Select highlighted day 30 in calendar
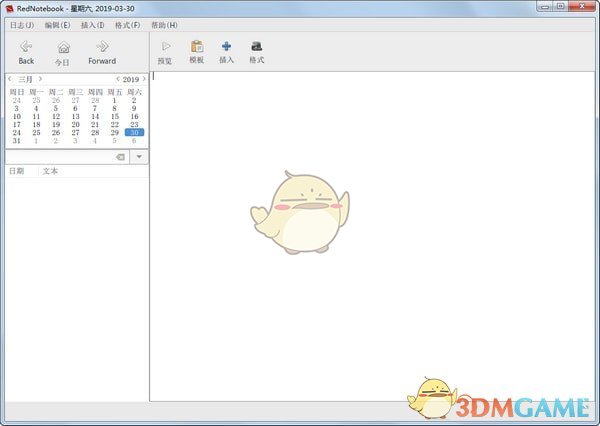The width and height of the screenshot is (600, 426). coord(134,132)
